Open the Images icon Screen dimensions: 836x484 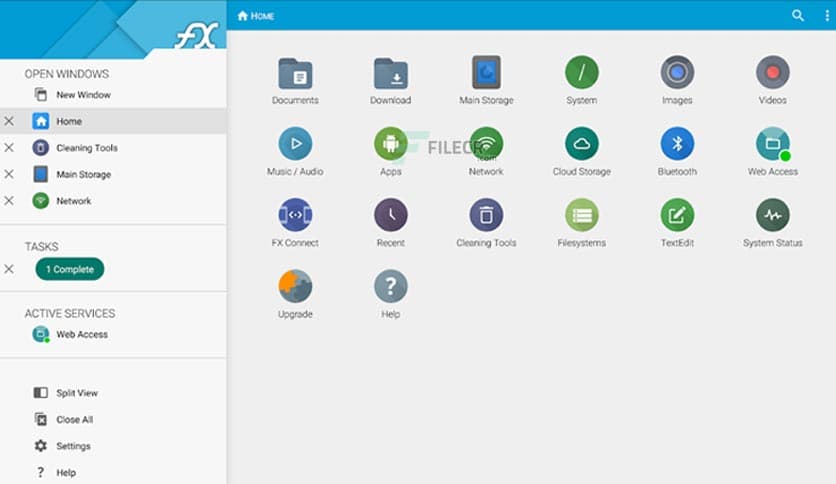677,72
